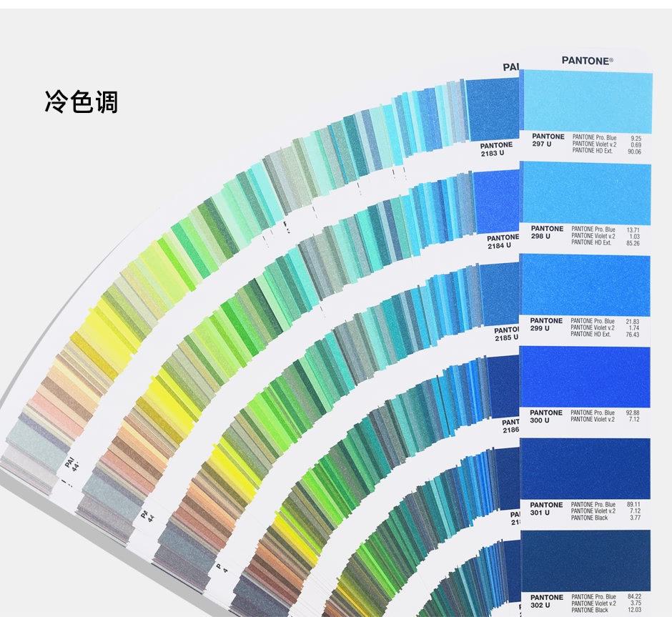
Task: Click the "PANTONE 302 U" name label
Action: [546, 601]
